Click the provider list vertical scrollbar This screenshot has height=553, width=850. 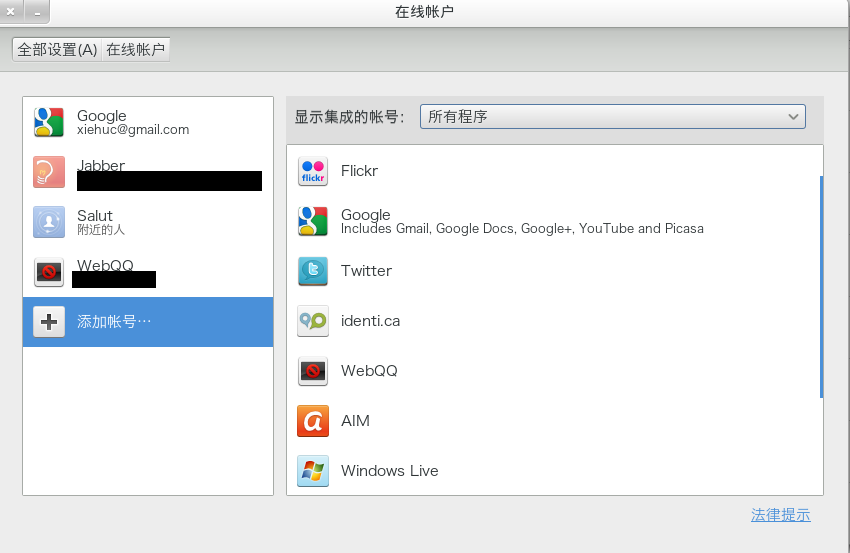click(821, 287)
